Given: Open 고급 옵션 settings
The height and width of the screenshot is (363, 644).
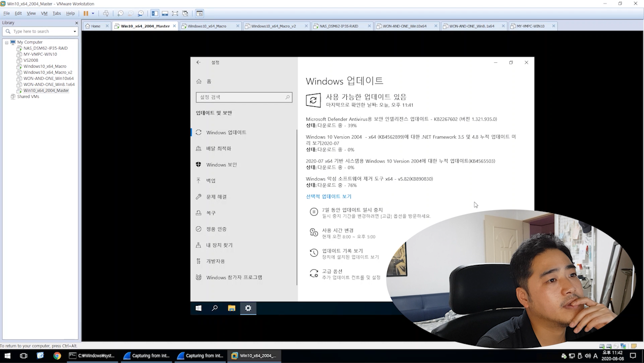Looking at the screenshot, I should [332, 271].
